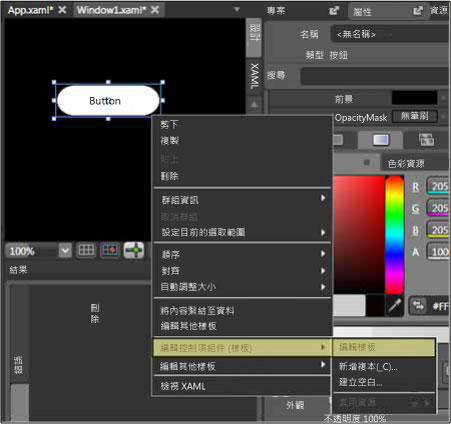The height and width of the screenshot is (425, 451).
Task: Click highlighted 編輯控制項組件 (樣板) item
Action: tap(242, 348)
